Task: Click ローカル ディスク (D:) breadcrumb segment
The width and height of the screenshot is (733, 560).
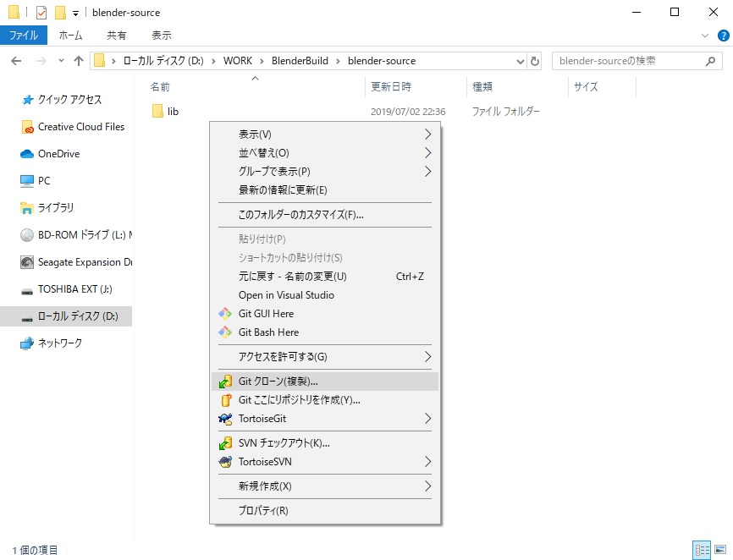Action: tap(163, 61)
